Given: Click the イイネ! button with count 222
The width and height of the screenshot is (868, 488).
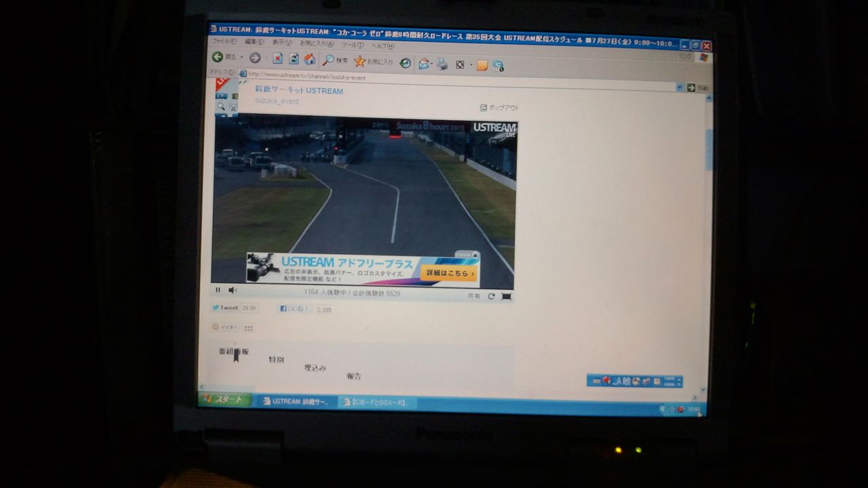Looking at the screenshot, I should (224, 327).
